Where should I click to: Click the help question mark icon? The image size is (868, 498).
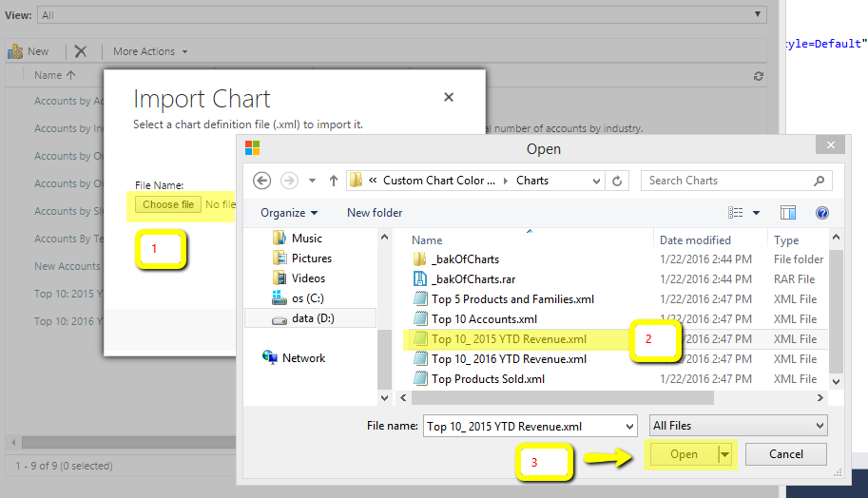(822, 213)
